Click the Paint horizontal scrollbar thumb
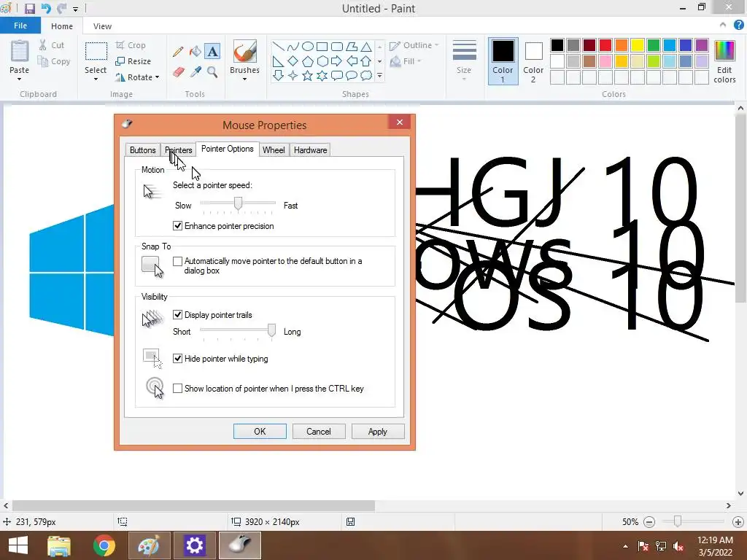747x560 pixels. [193, 505]
